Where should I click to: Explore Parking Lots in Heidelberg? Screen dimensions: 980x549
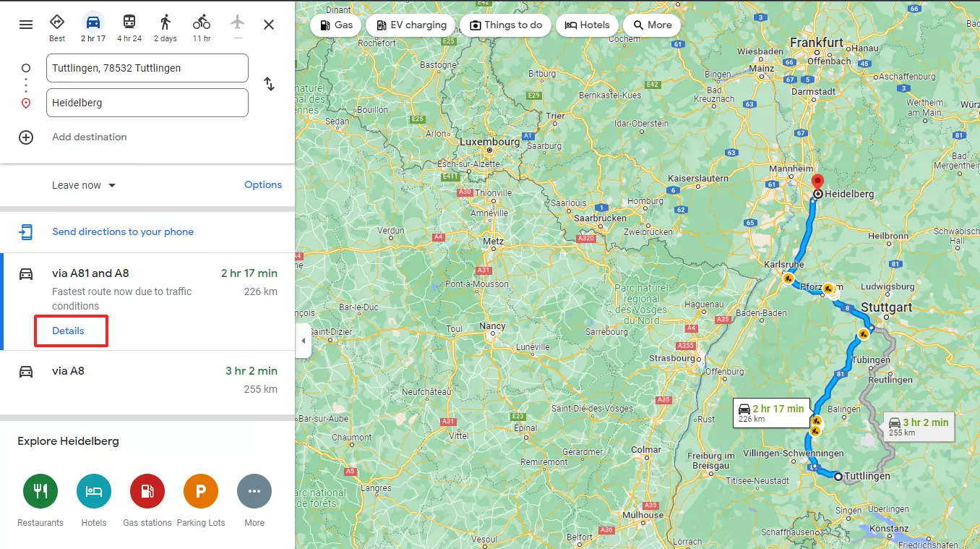[x=201, y=501]
